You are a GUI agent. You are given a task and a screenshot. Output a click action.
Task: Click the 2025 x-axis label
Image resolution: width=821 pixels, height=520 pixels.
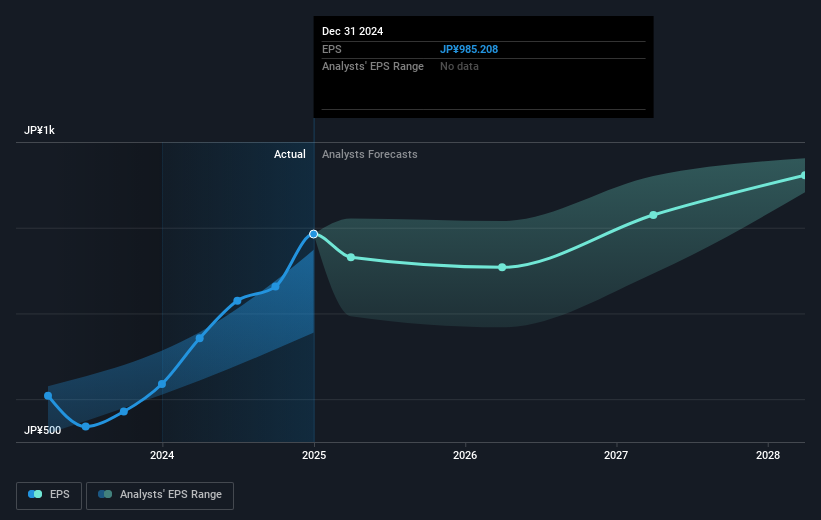point(314,455)
